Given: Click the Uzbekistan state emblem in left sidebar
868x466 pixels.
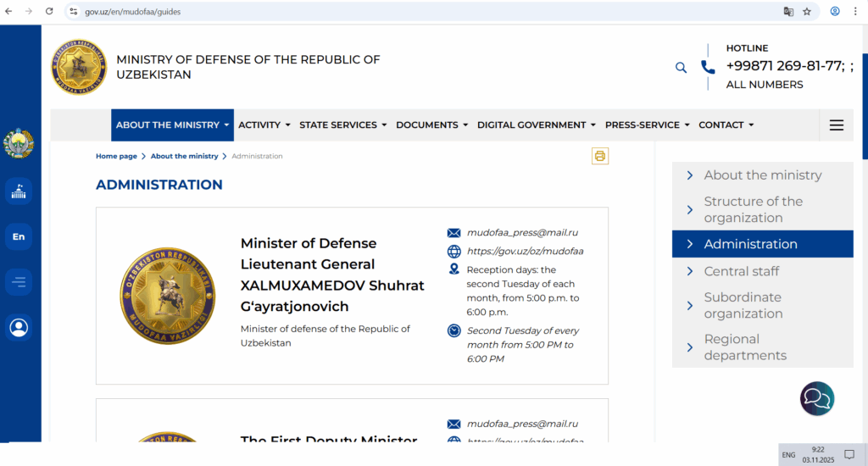Looking at the screenshot, I should point(19,143).
